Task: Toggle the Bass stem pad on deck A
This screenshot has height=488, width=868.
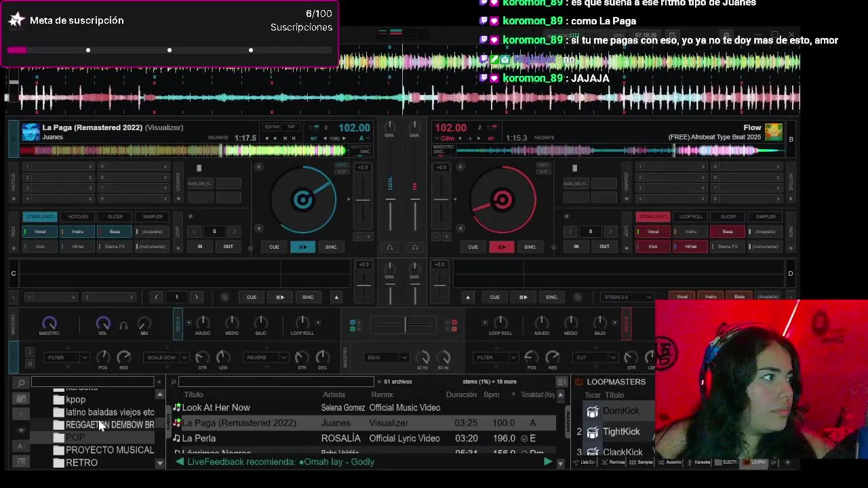Action: (x=115, y=232)
